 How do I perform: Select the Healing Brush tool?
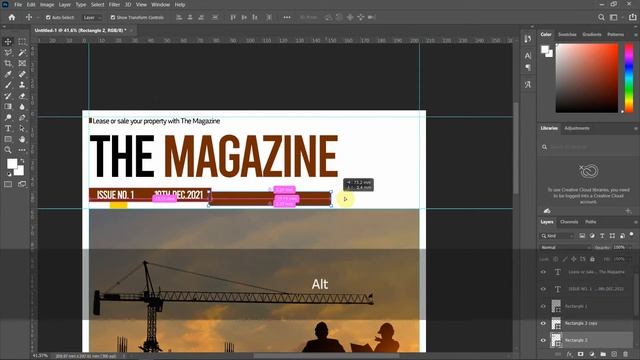click(x=22, y=74)
